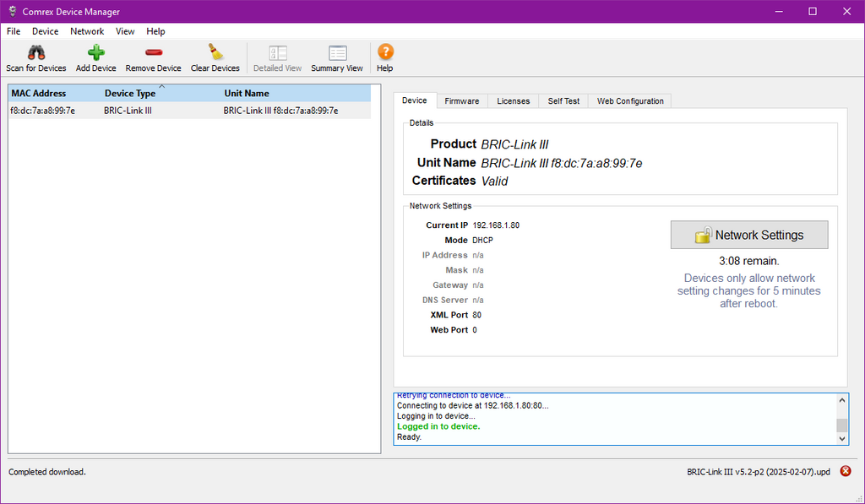Go to the Web Configuration tab
Image resolution: width=865 pixels, height=504 pixels.
pyautogui.click(x=630, y=101)
